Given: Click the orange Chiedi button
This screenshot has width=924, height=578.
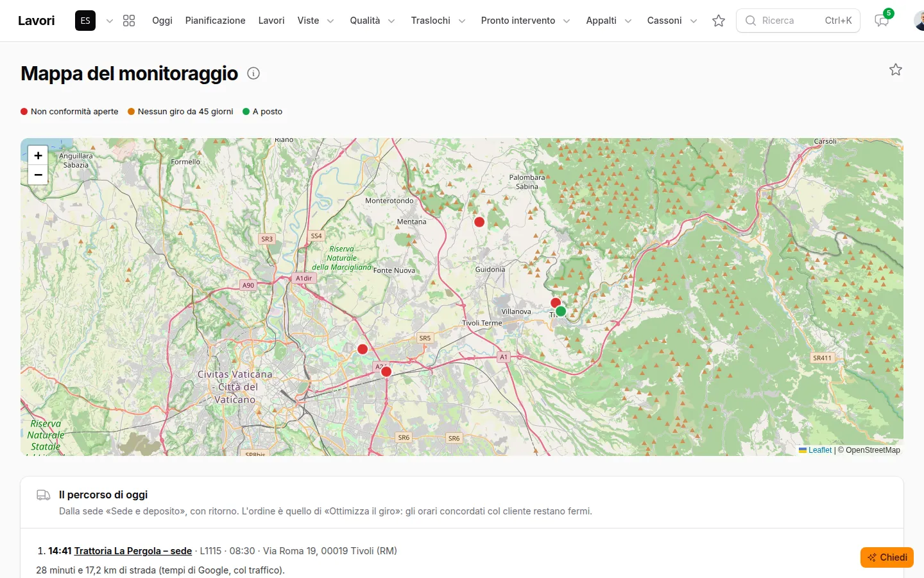Looking at the screenshot, I should (x=887, y=557).
